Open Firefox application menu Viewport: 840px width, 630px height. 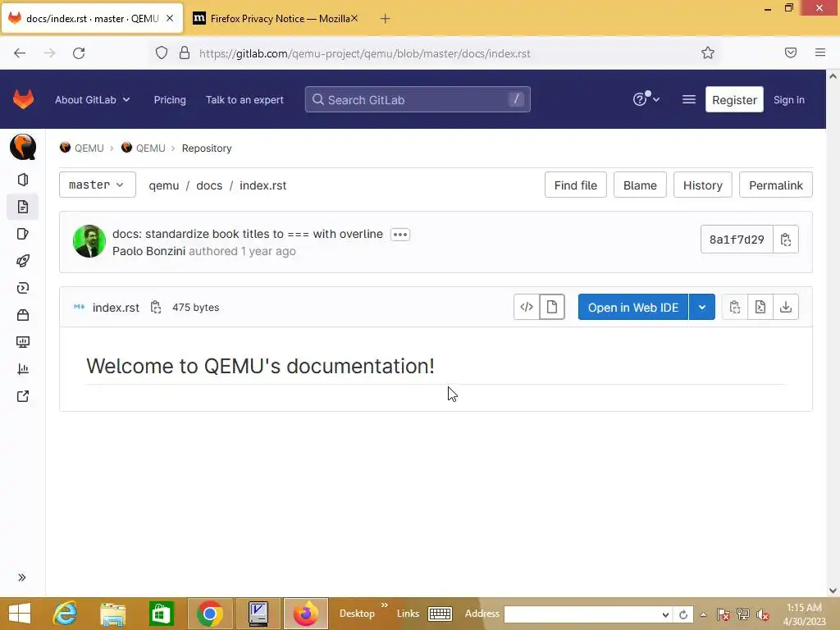(x=820, y=53)
